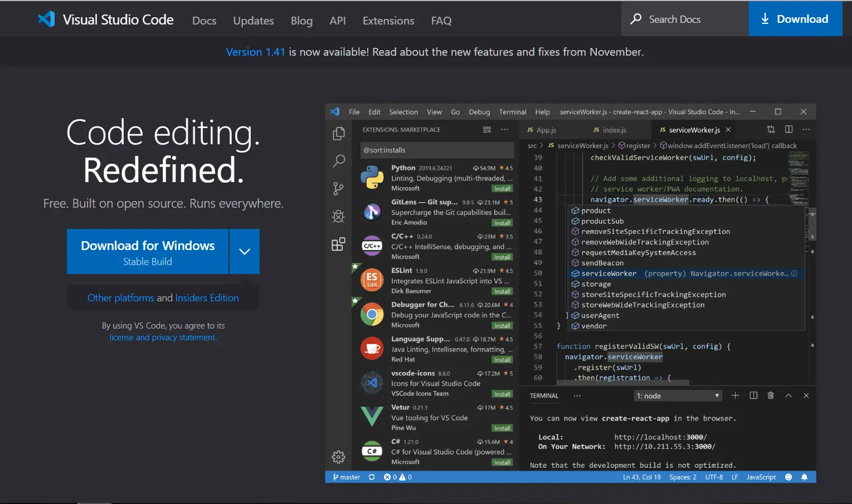Go to Blog in site navigation
This screenshot has height=504, width=852.
click(301, 21)
